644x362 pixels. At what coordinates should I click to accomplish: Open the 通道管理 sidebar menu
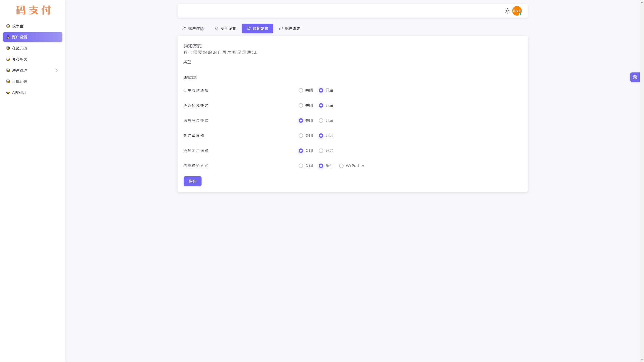20,70
